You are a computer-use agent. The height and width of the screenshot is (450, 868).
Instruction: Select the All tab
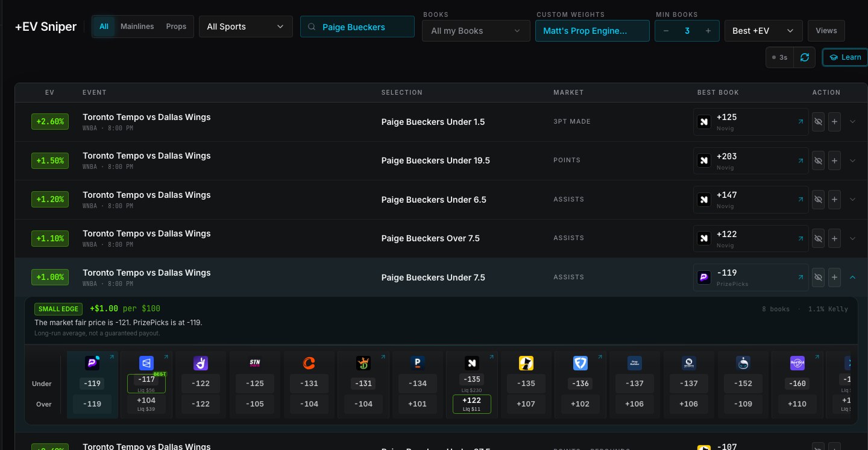pyautogui.click(x=104, y=27)
